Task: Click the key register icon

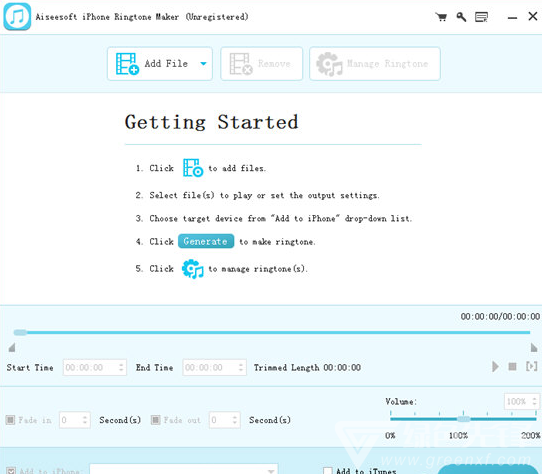Action: pyautogui.click(x=461, y=17)
